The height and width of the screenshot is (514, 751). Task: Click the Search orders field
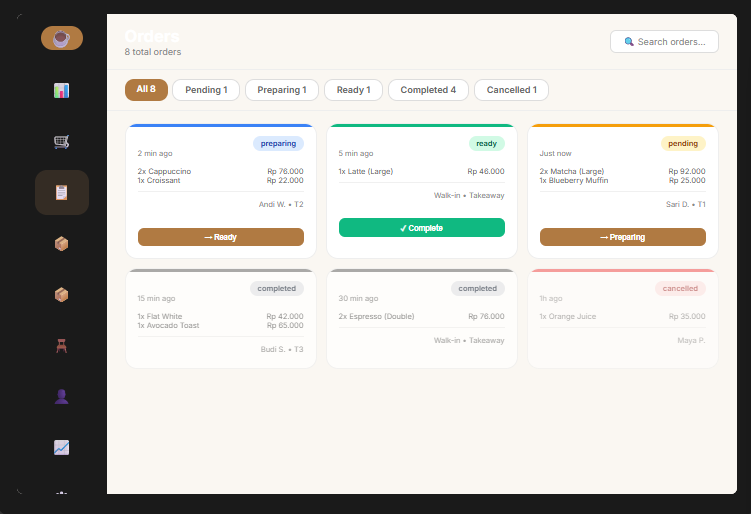[x=664, y=42]
